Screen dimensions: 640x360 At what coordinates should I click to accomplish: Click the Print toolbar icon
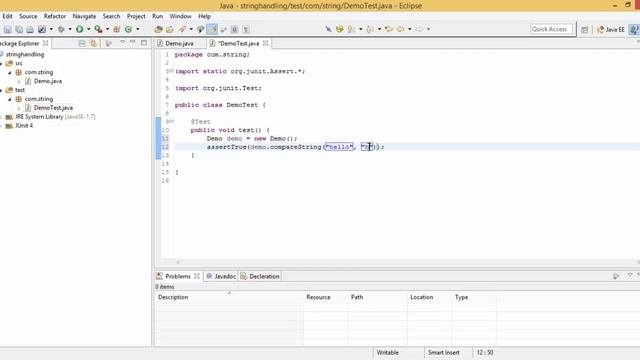coord(30,29)
